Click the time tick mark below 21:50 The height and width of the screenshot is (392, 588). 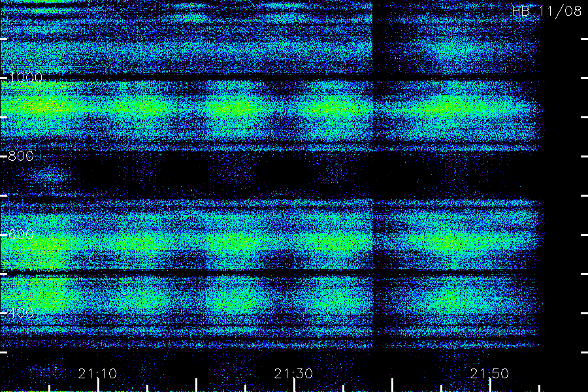coord(490,385)
